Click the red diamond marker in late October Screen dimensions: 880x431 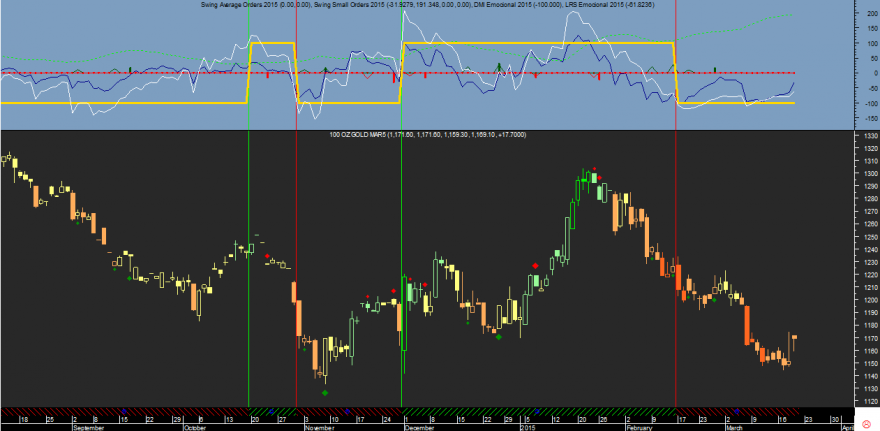point(267,256)
